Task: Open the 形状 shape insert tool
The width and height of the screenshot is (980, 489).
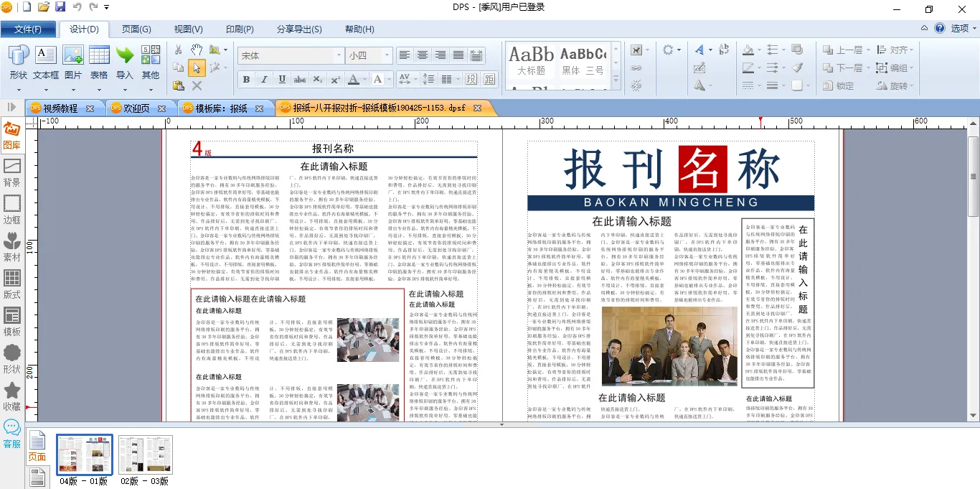Action: [18, 62]
